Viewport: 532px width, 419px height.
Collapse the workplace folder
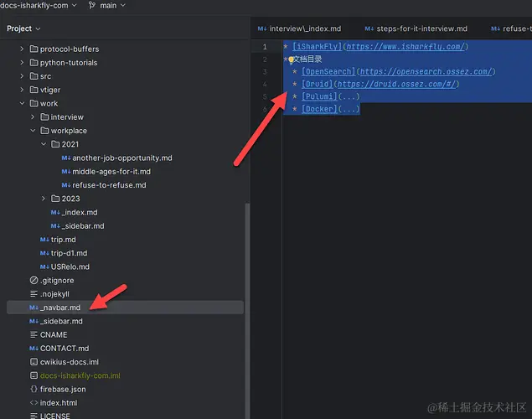(x=33, y=131)
